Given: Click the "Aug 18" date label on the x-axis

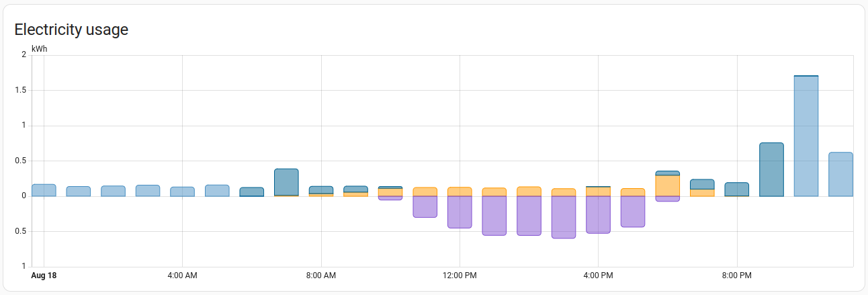Looking at the screenshot, I should (x=44, y=276).
